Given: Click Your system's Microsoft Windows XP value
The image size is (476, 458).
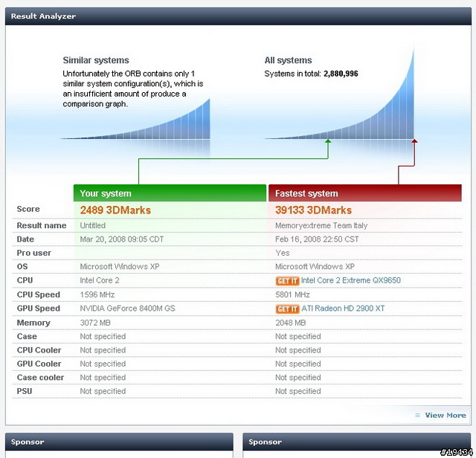Looking at the screenshot, I should pyautogui.click(x=120, y=266).
